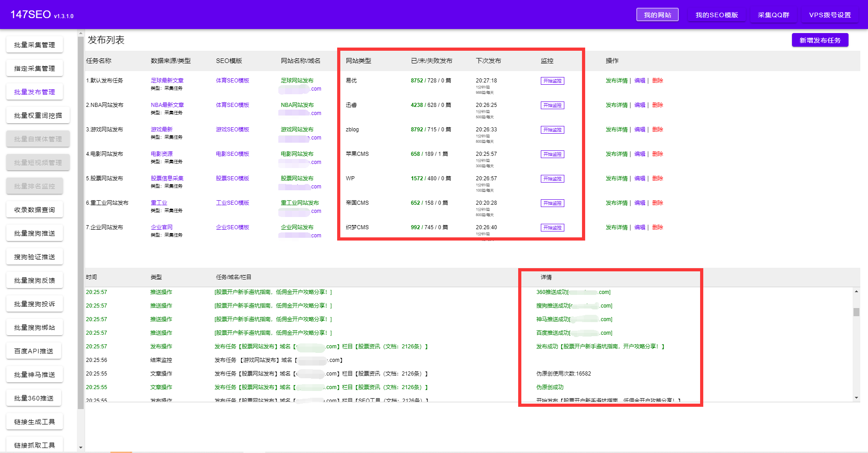Open the 工业SEO模板 template link
The height and width of the screenshot is (453, 868).
coord(233,203)
